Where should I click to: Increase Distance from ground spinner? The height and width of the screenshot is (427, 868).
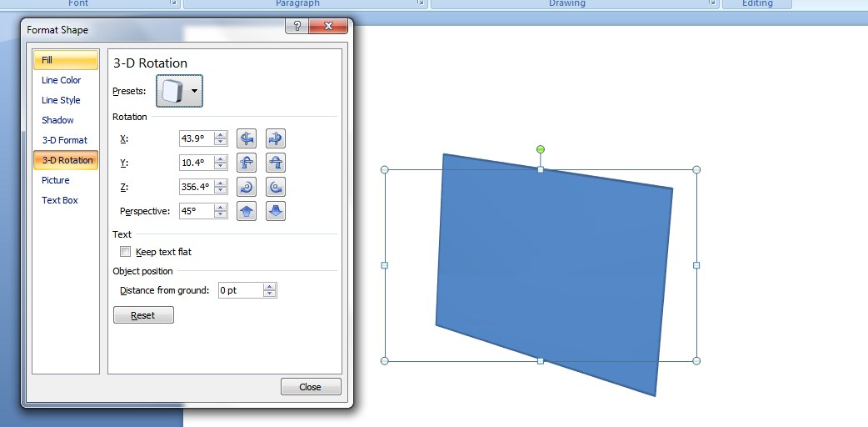[x=270, y=286]
